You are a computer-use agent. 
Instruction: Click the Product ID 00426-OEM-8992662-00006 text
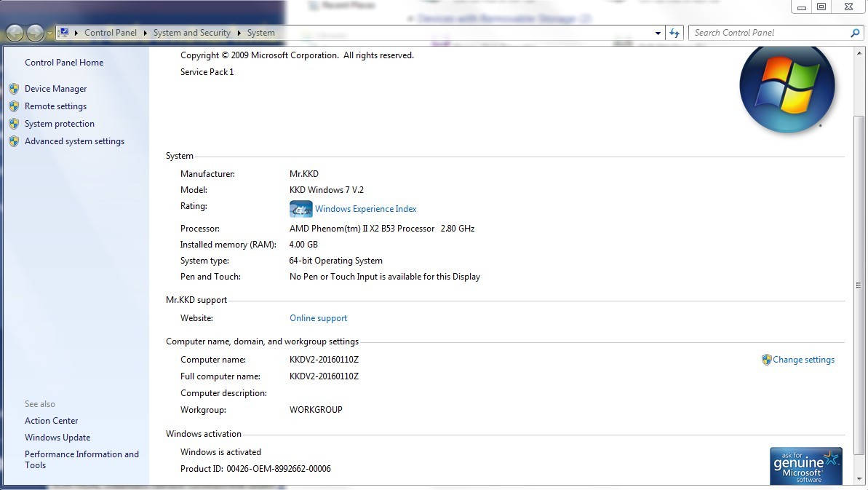pyautogui.click(x=255, y=468)
